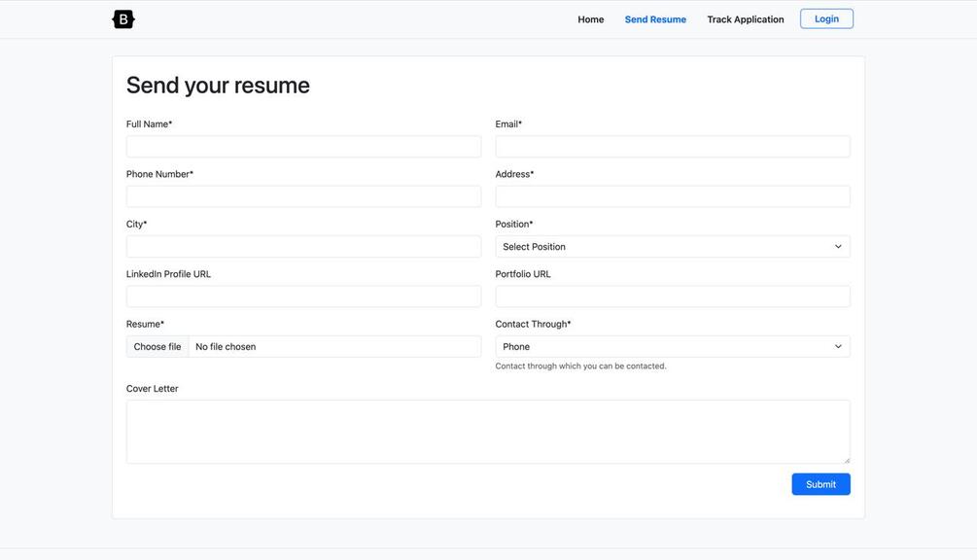Click the Choose file button
The height and width of the screenshot is (560, 977).
(157, 346)
